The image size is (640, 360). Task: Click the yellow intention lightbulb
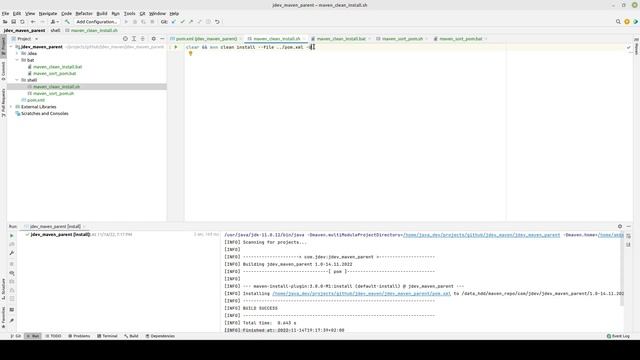coord(190,53)
